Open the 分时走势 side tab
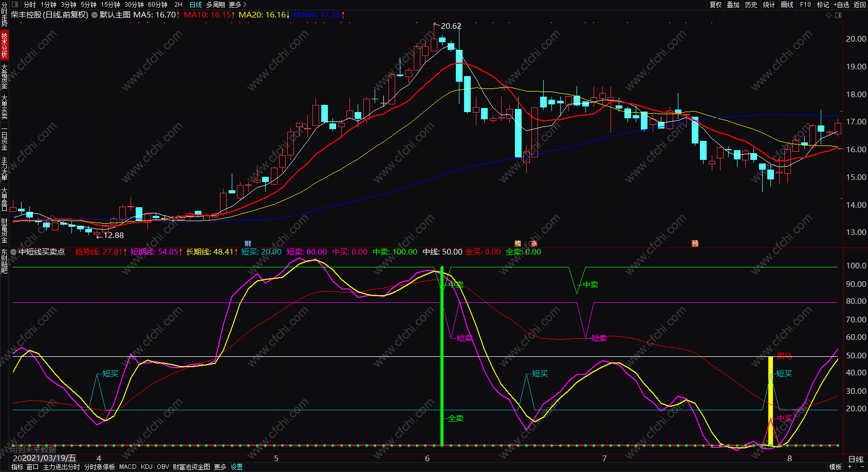Viewport: 868px width, 472px height. [x=4, y=14]
